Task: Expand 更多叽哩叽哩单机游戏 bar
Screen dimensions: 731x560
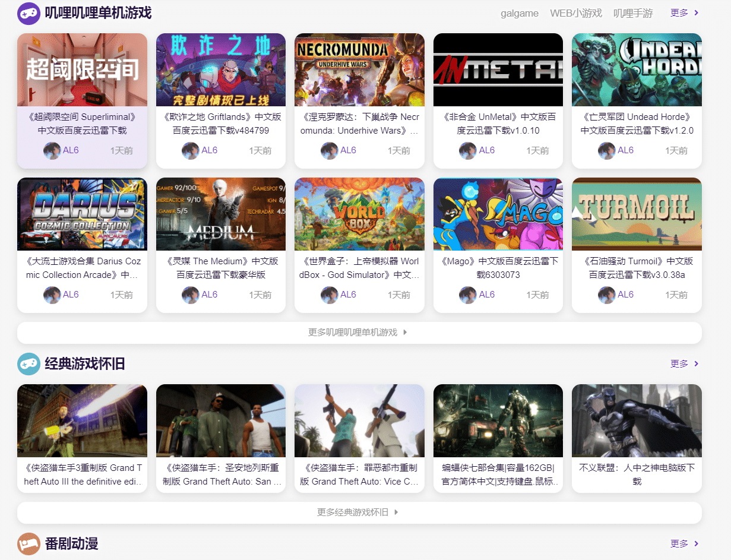Action: tap(359, 333)
